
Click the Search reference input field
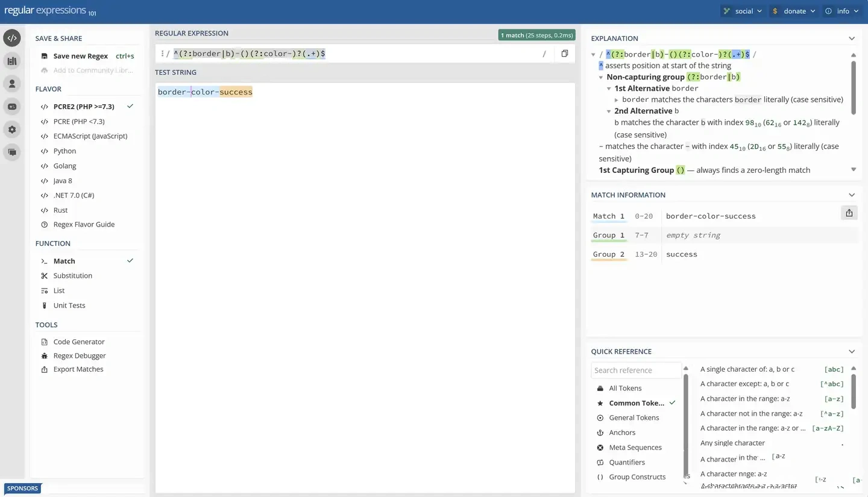635,370
